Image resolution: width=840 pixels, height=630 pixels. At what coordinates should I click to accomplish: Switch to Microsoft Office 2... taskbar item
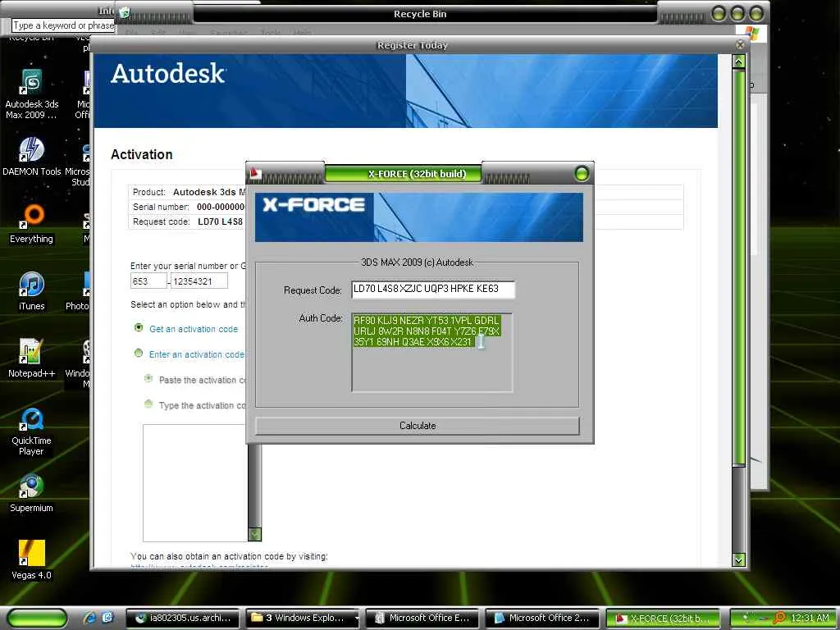coord(543,619)
